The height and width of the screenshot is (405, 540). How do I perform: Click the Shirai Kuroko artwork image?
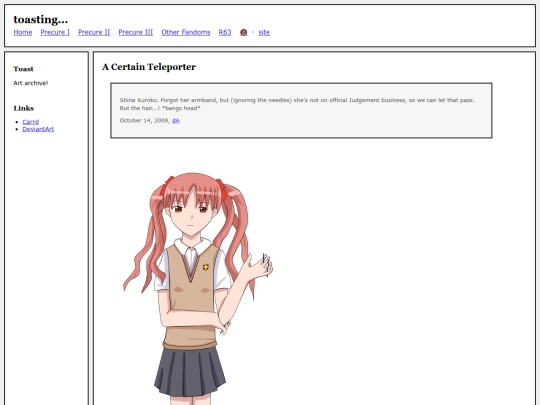click(198, 289)
